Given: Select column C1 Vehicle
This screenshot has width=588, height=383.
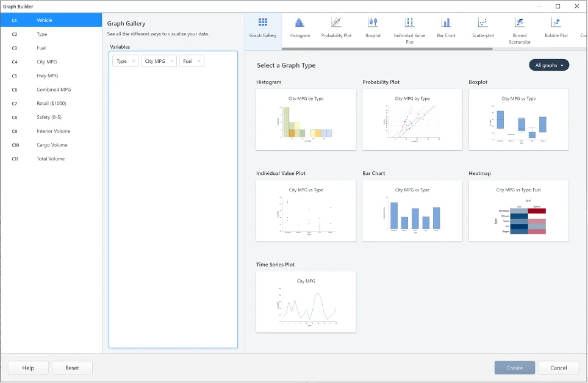Looking at the screenshot, I should click(x=51, y=20).
